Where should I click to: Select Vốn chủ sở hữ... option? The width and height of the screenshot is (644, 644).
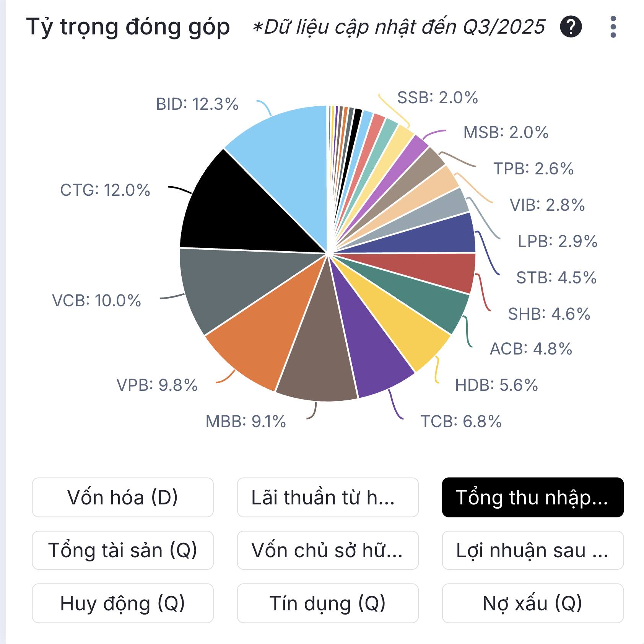click(x=328, y=550)
